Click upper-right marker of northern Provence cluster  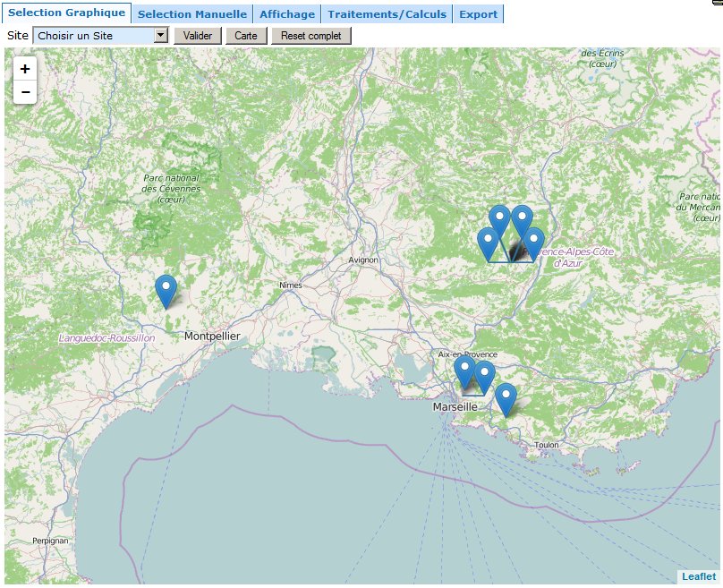[521, 221]
